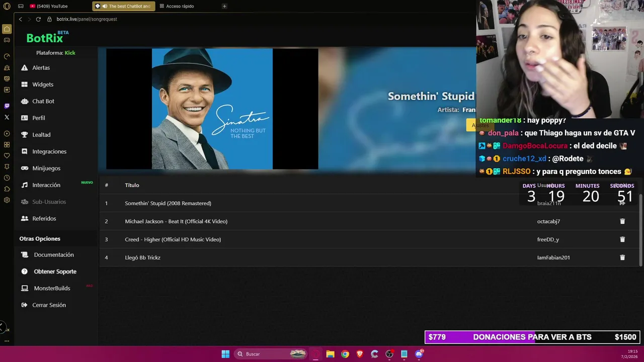Reload the botrix.live page
Viewport: 644px width, 362px height.
click(38, 19)
